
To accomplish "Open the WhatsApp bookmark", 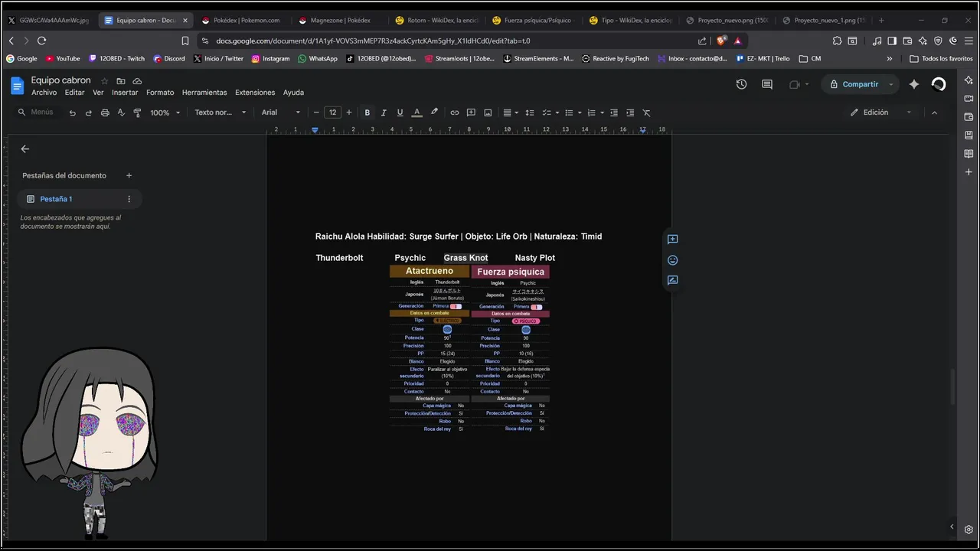I will coord(318,58).
